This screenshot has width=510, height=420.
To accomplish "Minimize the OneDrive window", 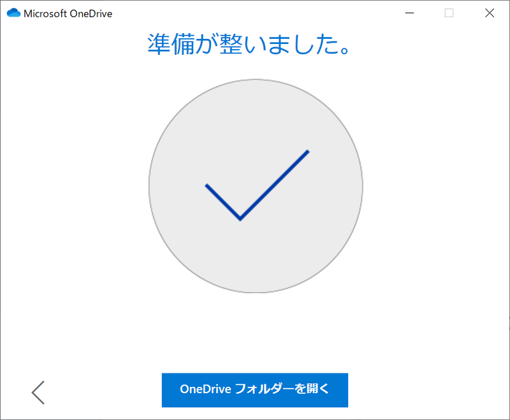I will pos(410,13).
